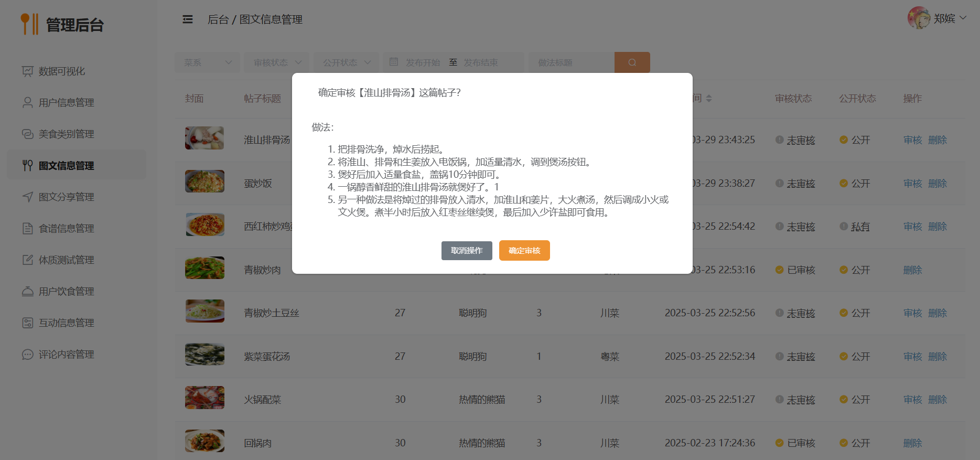Click the hamburger menu collapse icon
Image resolution: width=980 pixels, height=460 pixels.
point(187,19)
